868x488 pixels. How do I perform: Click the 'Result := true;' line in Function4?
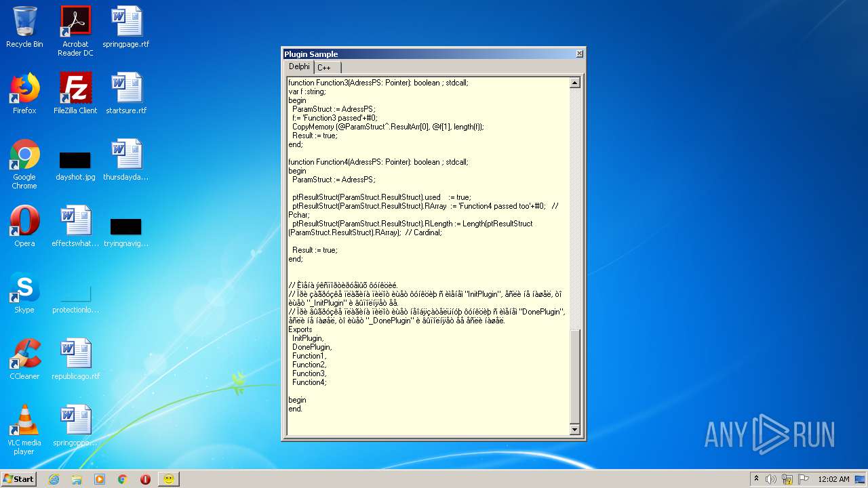click(x=315, y=250)
